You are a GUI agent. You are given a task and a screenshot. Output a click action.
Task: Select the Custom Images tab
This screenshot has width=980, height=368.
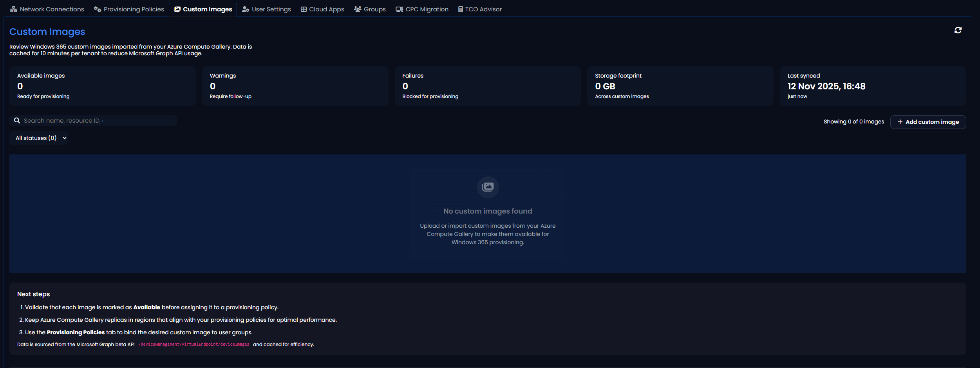tap(203, 9)
